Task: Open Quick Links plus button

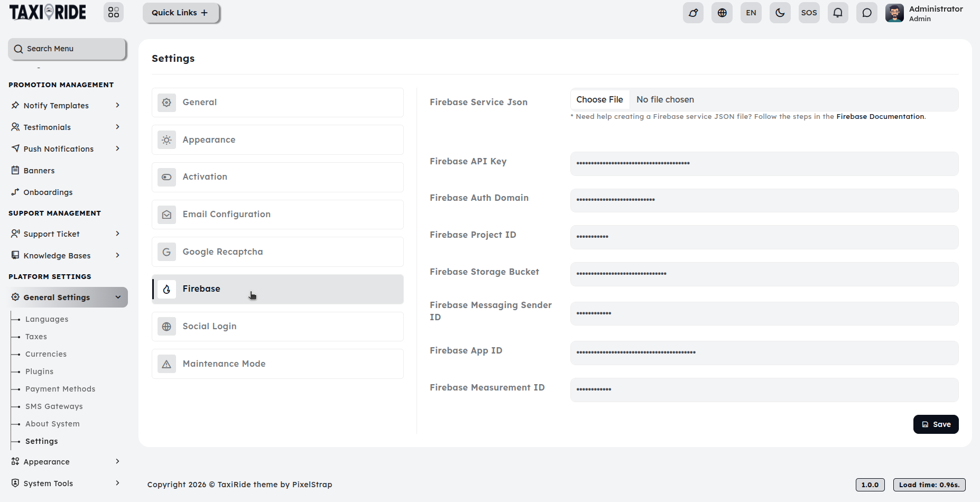Action: pyautogui.click(x=181, y=13)
